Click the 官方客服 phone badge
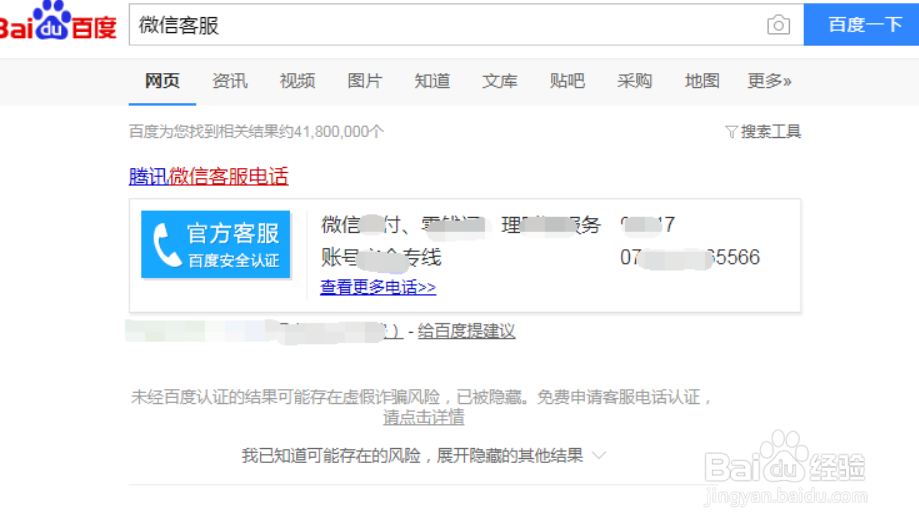This screenshot has width=919, height=528. click(216, 244)
